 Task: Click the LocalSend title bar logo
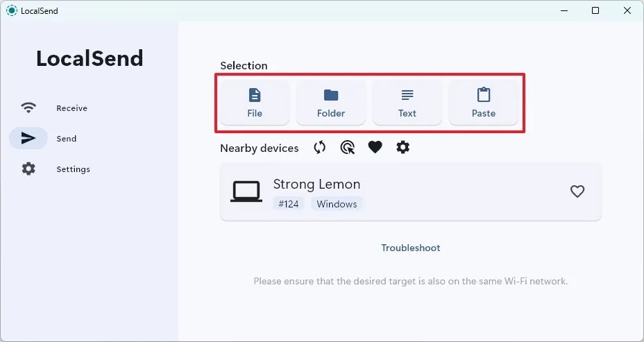(12, 10)
